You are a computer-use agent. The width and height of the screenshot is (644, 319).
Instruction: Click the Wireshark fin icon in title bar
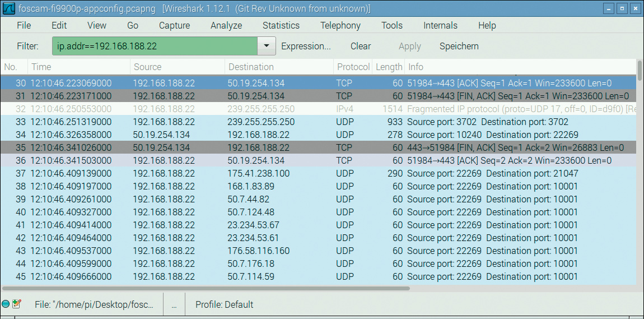(9, 8)
